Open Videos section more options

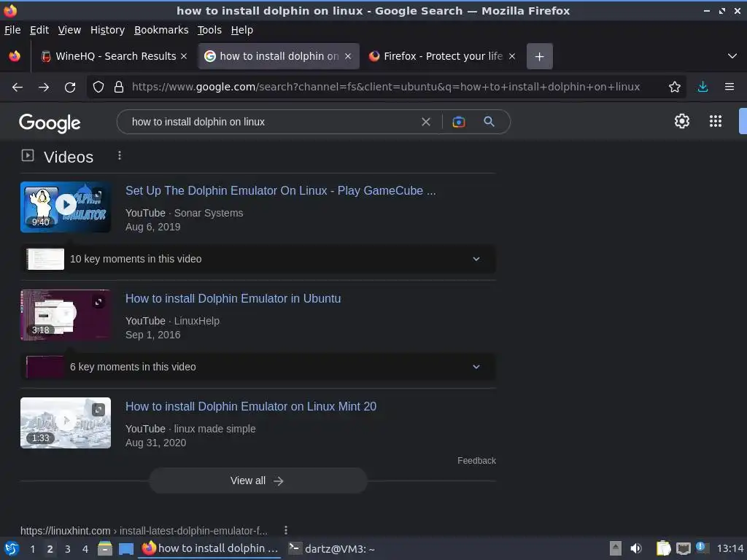120,156
